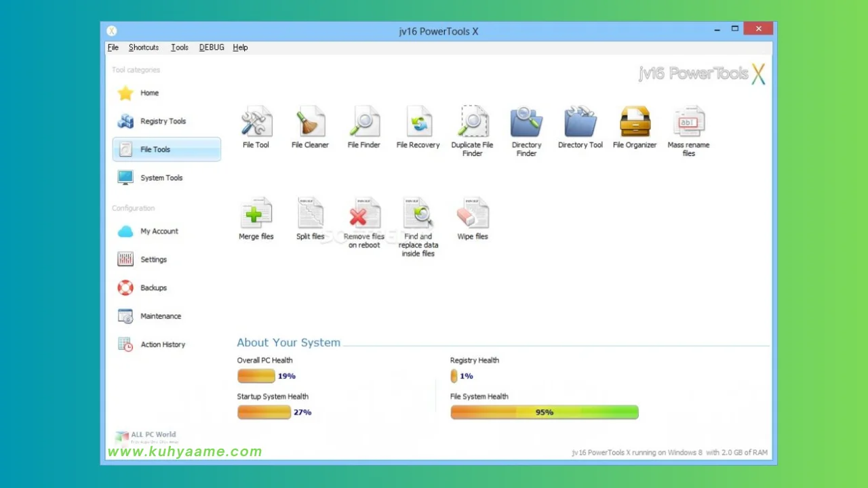Open the Merge files tool
The image size is (868, 488).
pyautogui.click(x=256, y=219)
